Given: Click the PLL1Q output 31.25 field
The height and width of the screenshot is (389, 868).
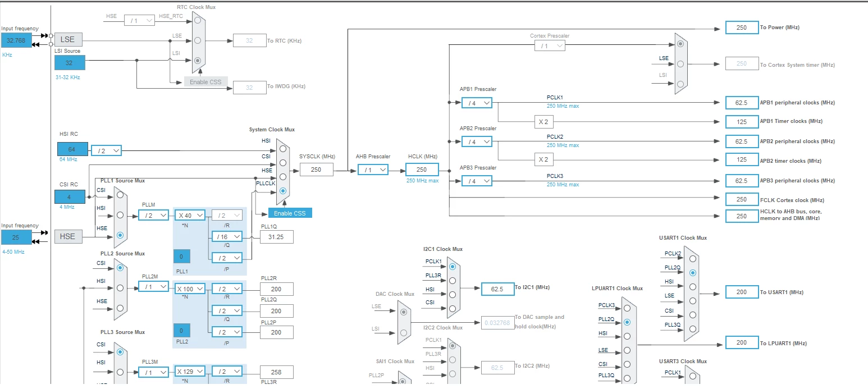Looking at the screenshot, I should [276, 237].
